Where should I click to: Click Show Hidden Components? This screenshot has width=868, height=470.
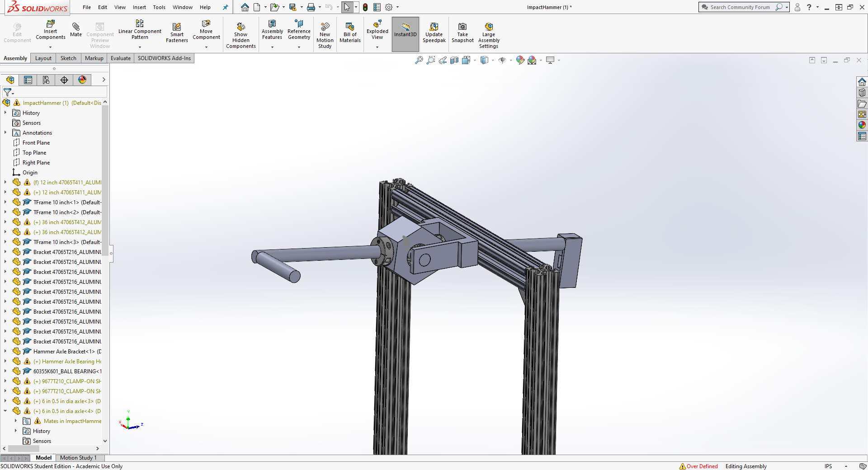241,34
